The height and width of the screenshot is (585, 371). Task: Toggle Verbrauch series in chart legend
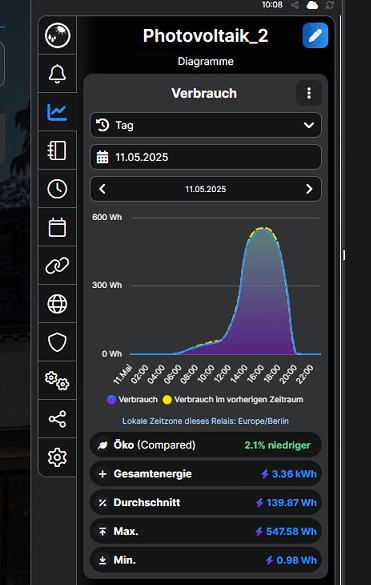(132, 400)
